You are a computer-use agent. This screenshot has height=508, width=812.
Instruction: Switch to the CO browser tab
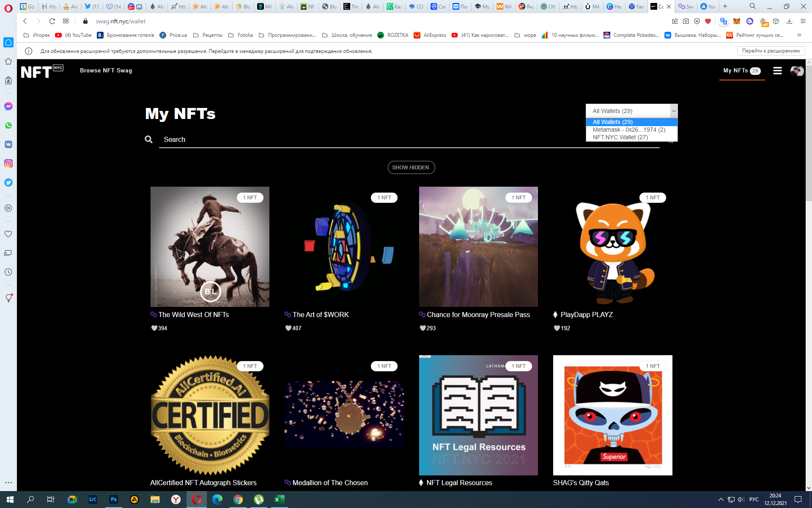416,6
